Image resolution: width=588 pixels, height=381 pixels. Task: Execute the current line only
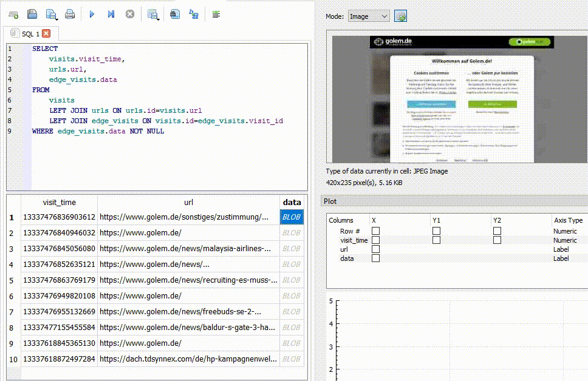pos(111,14)
